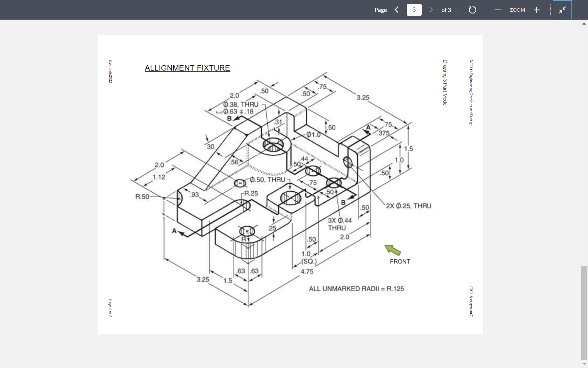The height and width of the screenshot is (368, 588).
Task: Click the 2X Ø.25 THRU callout
Action: click(409, 206)
